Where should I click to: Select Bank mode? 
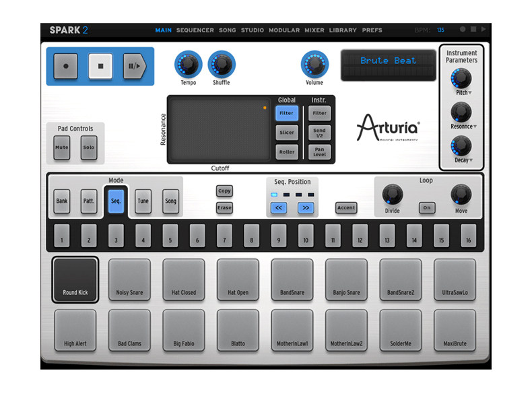click(x=62, y=201)
